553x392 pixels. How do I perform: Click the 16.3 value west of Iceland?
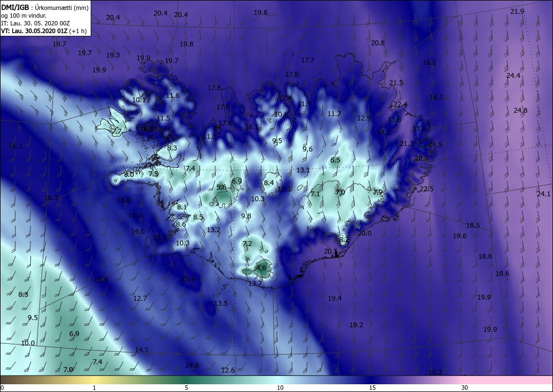coord(51,198)
